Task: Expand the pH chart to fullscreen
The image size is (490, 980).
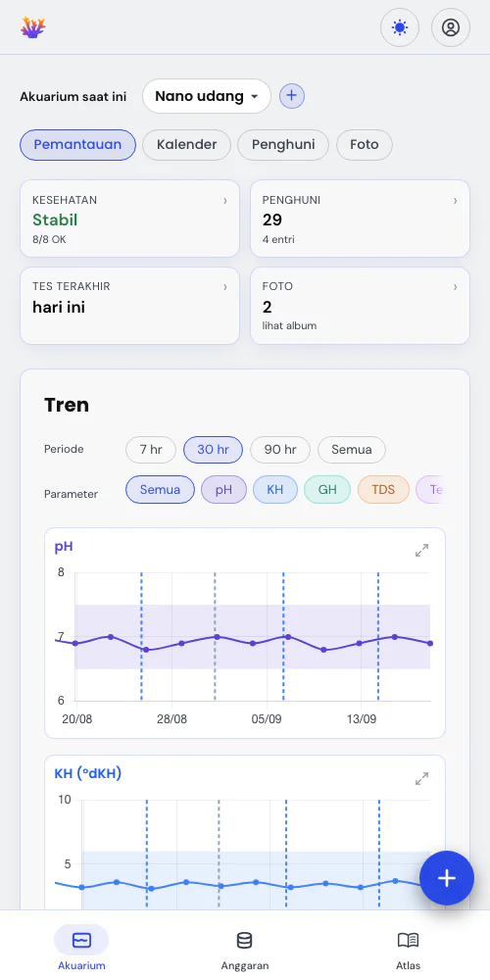Action: coord(421,551)
